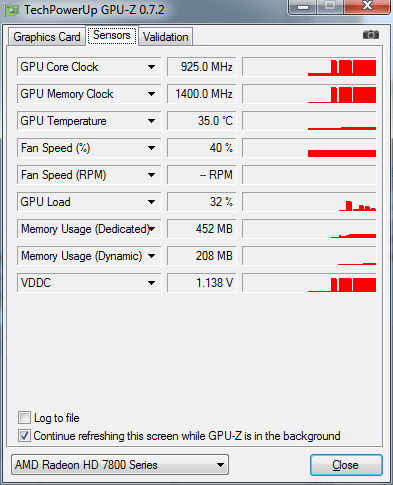The image size is (393, 485).
Task: Close window with the red X button
Action: [x=367, y=6]
